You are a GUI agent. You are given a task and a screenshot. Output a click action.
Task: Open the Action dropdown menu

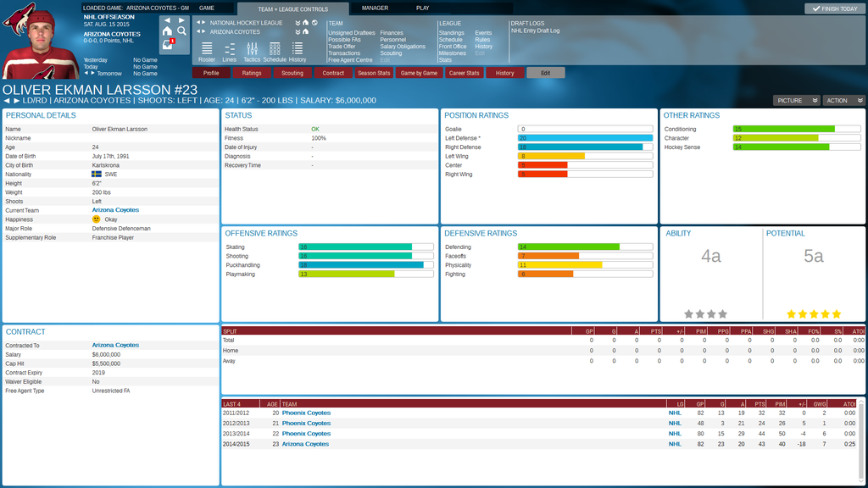[843, 101]
